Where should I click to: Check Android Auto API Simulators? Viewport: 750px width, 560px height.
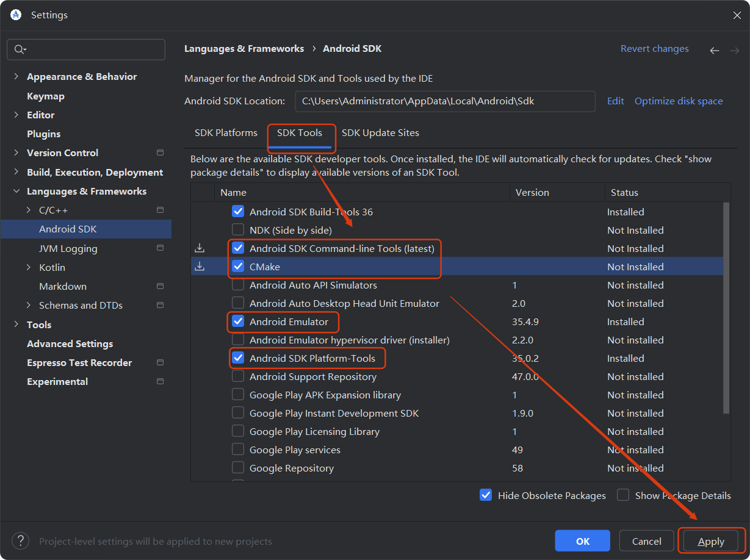tap(238, 285)
